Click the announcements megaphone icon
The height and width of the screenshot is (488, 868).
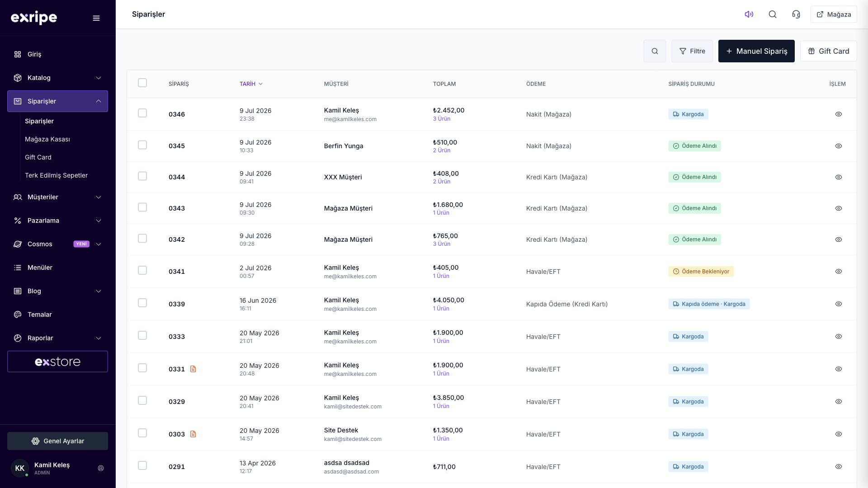[749, 14]
